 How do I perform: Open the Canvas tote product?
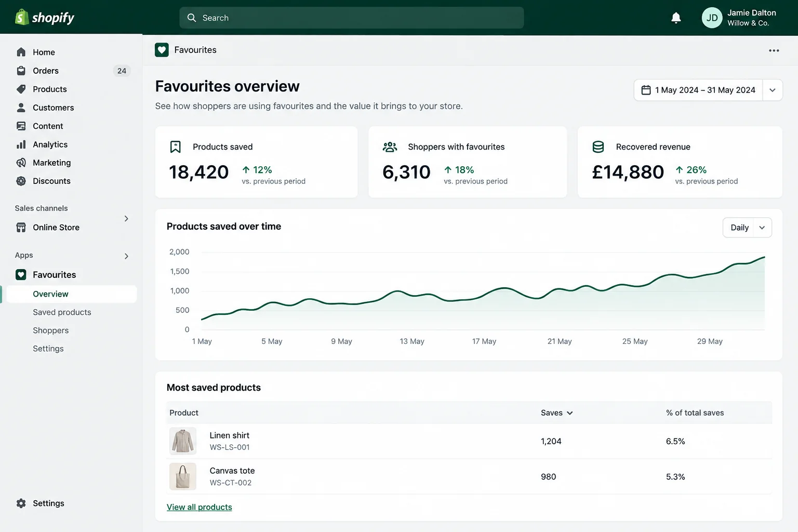(232, 471)
